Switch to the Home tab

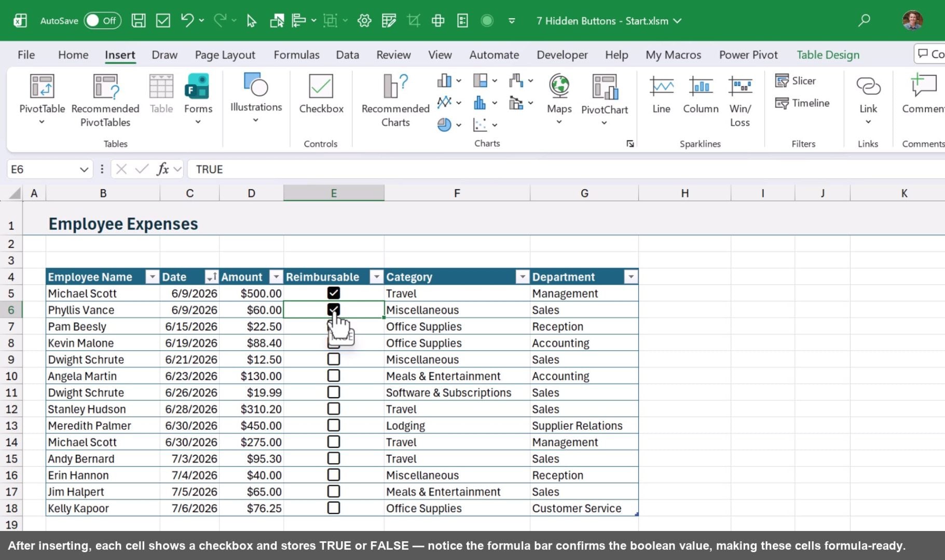click(73, 54)
